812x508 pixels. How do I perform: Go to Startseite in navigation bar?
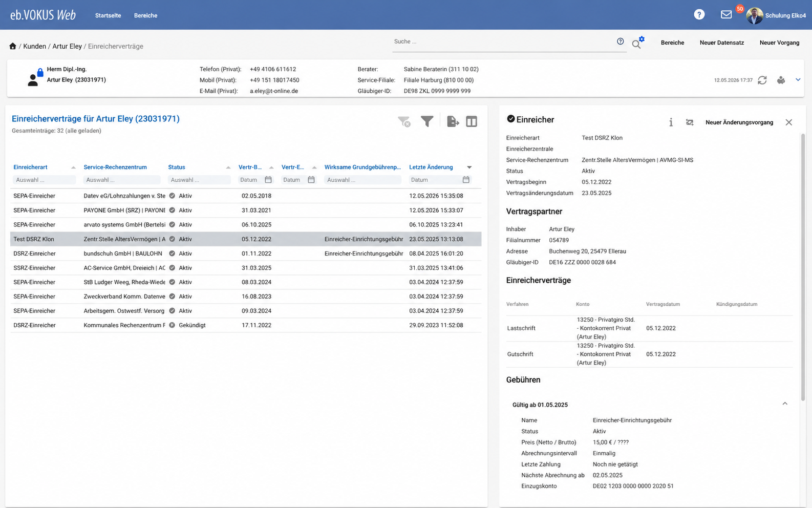pos(108,15)
